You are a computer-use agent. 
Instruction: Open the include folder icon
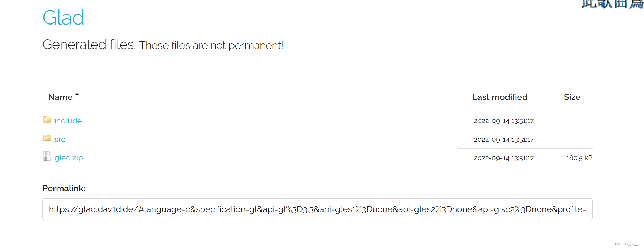tap(47, 120)
